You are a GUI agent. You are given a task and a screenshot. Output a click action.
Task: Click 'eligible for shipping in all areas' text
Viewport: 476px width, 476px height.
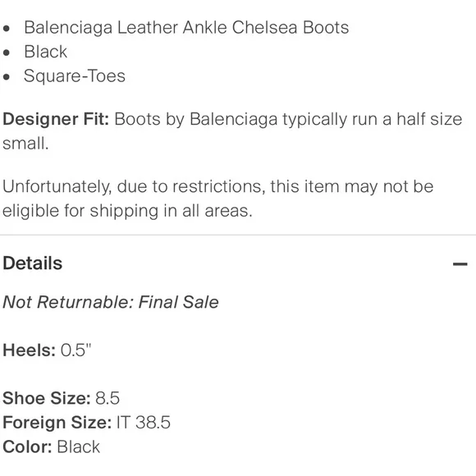tap(127, 211)
